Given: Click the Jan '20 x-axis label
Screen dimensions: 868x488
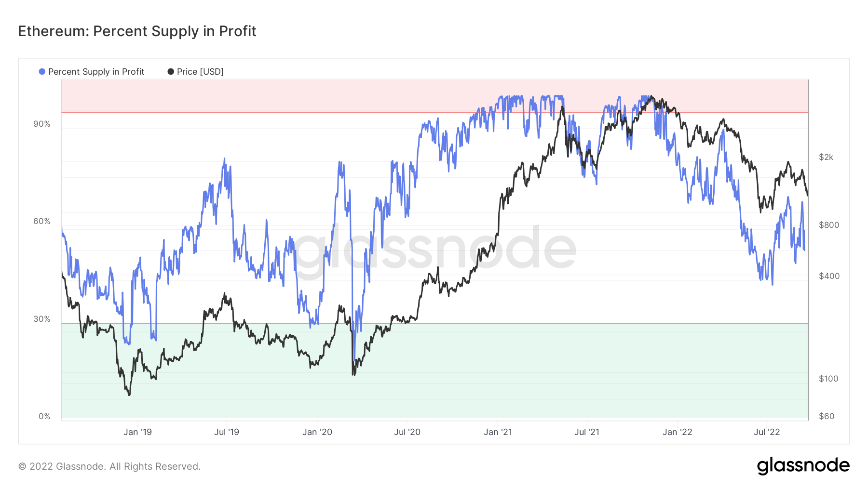Looking at the screenshot, I should tap(317, 432).
